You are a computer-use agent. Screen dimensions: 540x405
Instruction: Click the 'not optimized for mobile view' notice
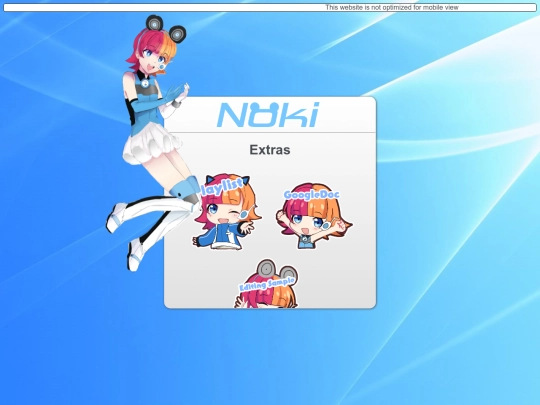pyautogui.click(x=392, y=7)
